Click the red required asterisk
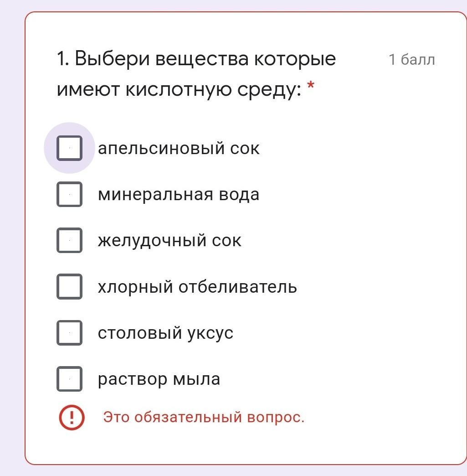 click(x=311, y=85)
